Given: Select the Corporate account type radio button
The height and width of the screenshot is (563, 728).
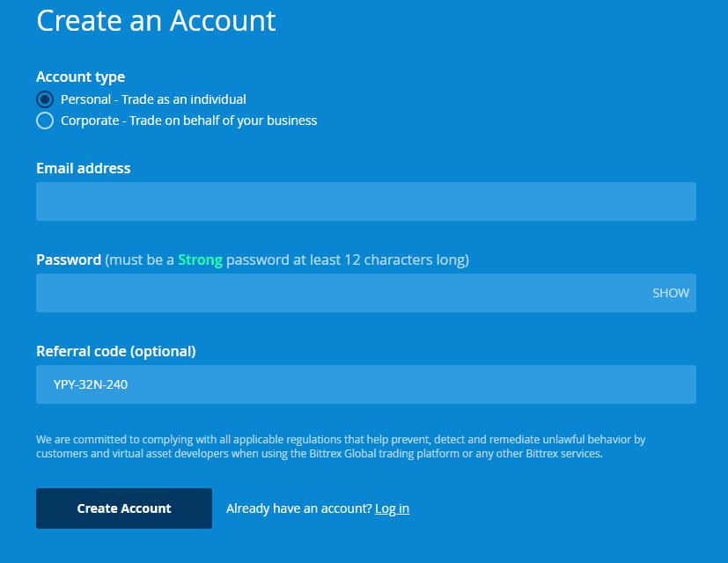Looking at the screenshot, I should tap(45, 121).
